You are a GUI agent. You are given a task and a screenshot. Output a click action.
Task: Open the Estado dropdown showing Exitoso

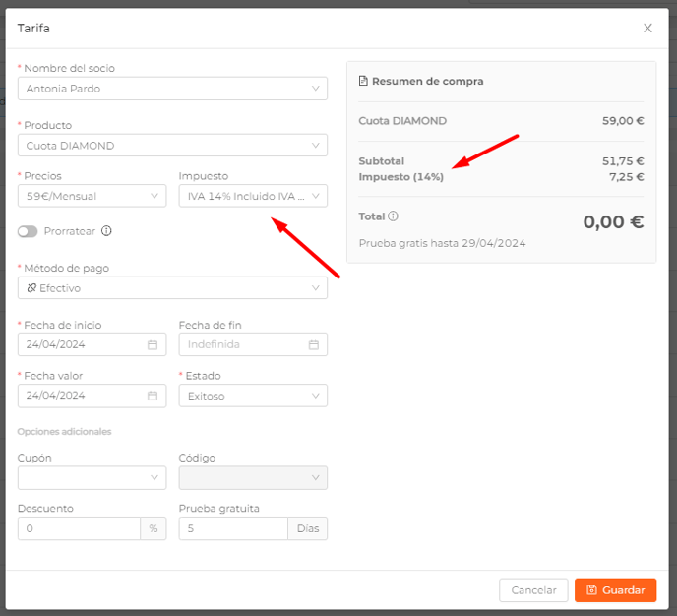[253, 396]
